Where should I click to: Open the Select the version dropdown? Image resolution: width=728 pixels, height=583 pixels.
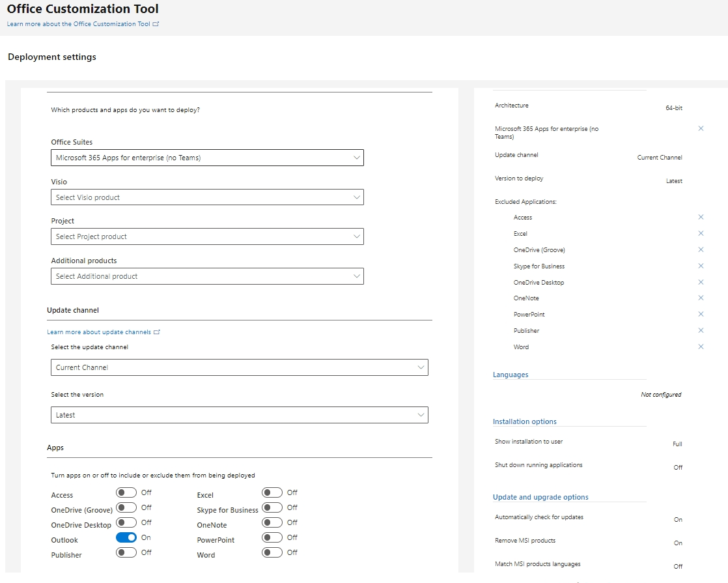point(239,415)
